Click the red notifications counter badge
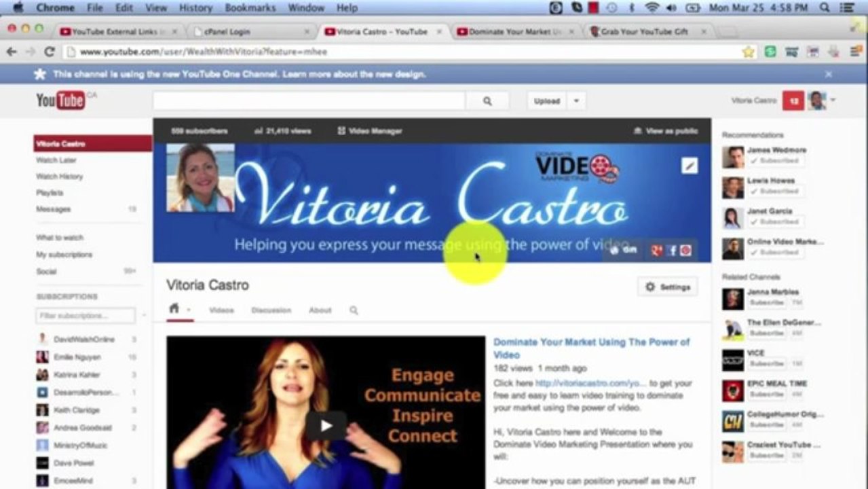 point(793,101)
